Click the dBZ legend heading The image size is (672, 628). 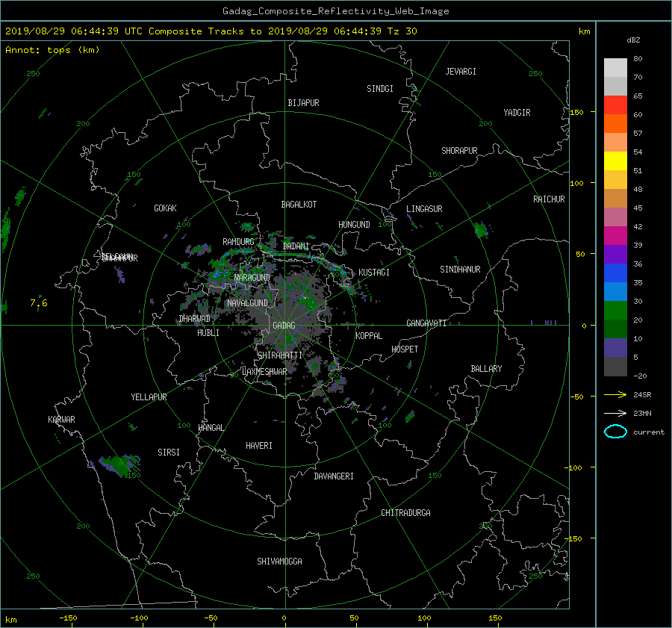[x=633, y=40]
